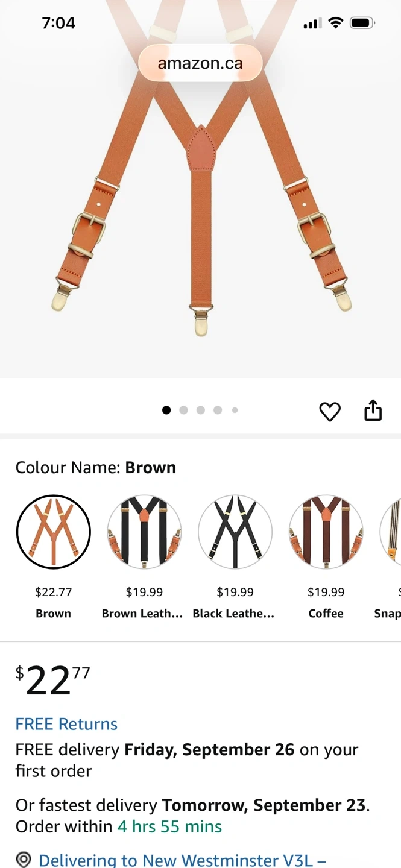Tap the $22.77 price text
Image resolution: width=401 pixels, height=868 pixels.
pyautogui.click(x=53, y=681)
